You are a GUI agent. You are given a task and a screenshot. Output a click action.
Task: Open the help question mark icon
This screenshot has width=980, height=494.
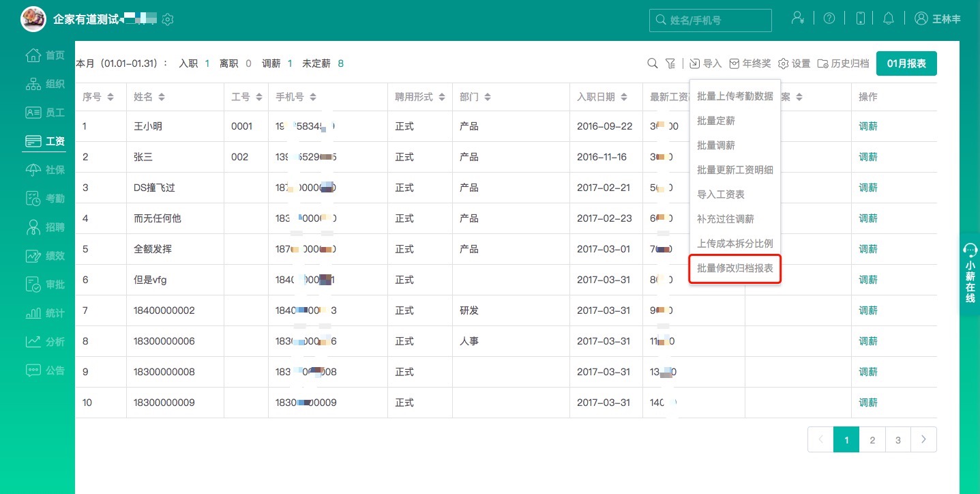(829, 18)
